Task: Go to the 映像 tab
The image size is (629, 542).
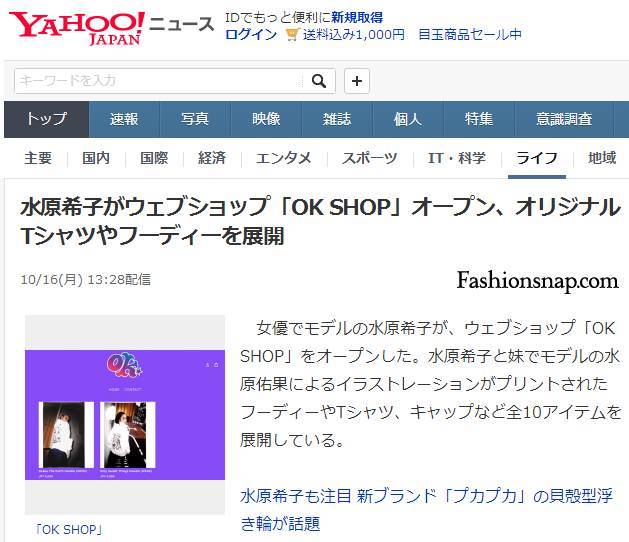Action: tap(266, 119)
